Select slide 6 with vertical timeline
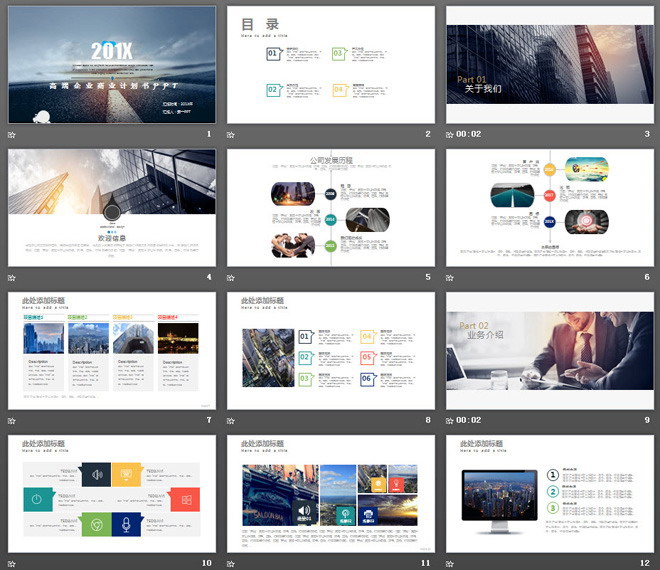Viewport: 660px width, 570px height. (x=550, y=208)
